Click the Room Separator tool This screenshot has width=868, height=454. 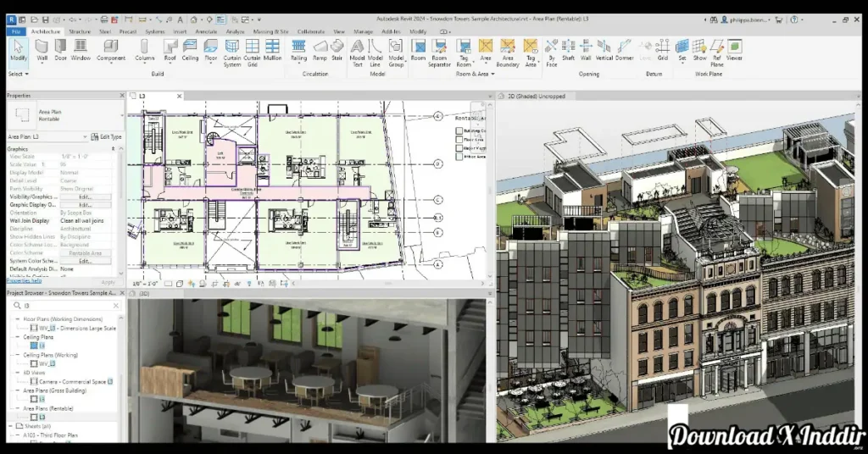(x=439, y=53)
